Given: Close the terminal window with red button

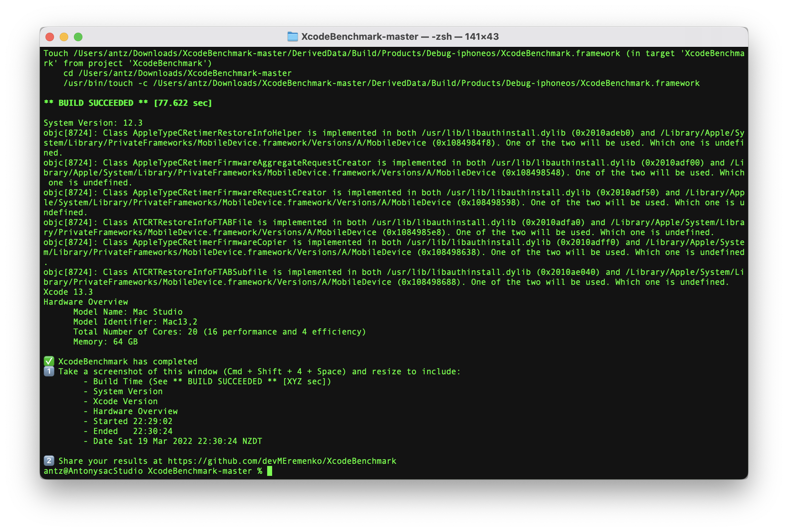Looking at the screenshot, I should 50,37.
